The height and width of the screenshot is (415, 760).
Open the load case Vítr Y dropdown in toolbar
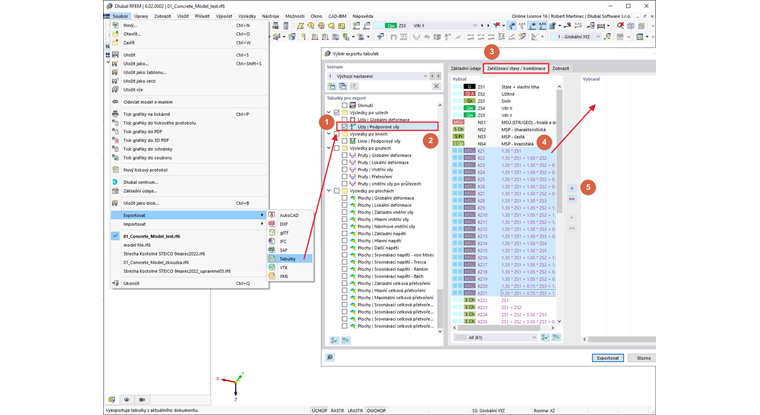click(475, 25)
